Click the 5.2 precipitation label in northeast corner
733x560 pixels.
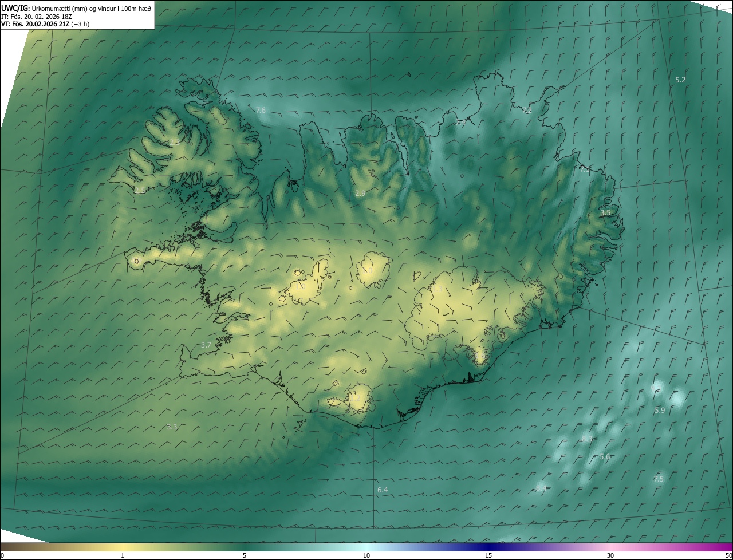coord(680,80)
